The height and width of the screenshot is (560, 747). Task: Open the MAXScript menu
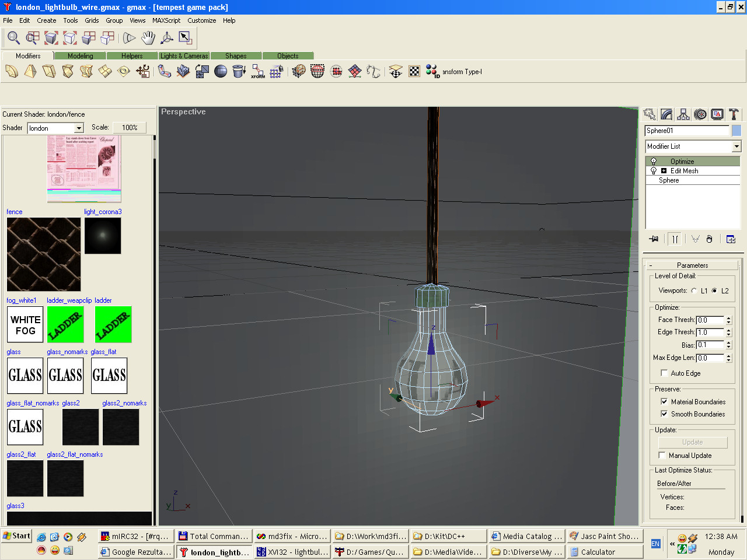pos(166,20)
